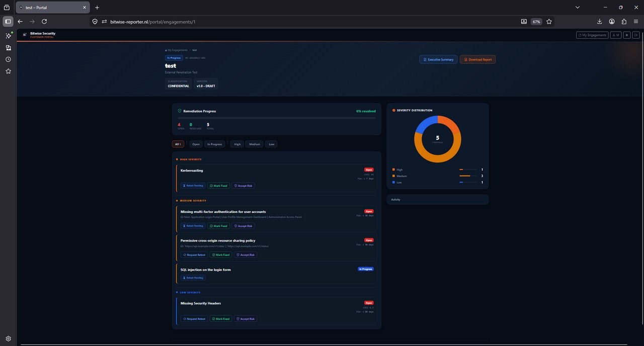Accept risk for missing multi-factor authentication
The width and height of the screenshot is (644, 346).
[244, 226]
